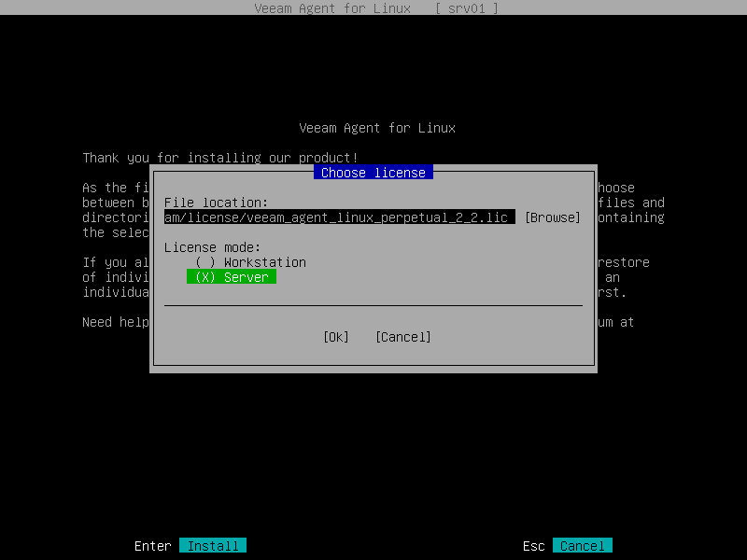Click the 'Choose license' dialog title
Viewport: 747px width, 560px height.
click(373, 173)
